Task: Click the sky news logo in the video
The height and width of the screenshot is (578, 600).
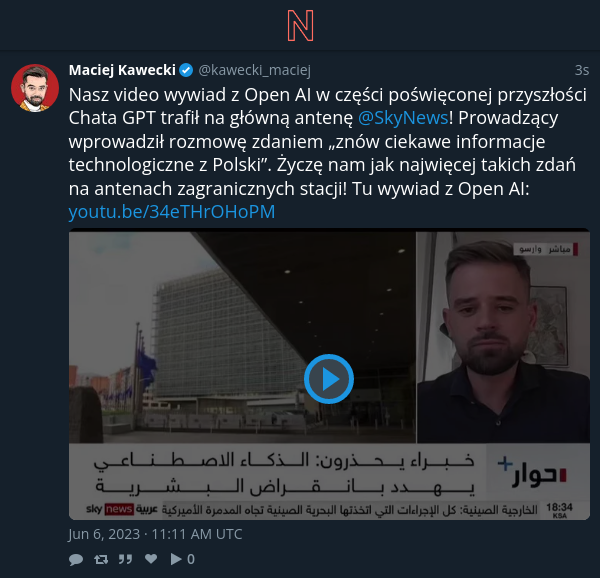Action: coord(122,509)
